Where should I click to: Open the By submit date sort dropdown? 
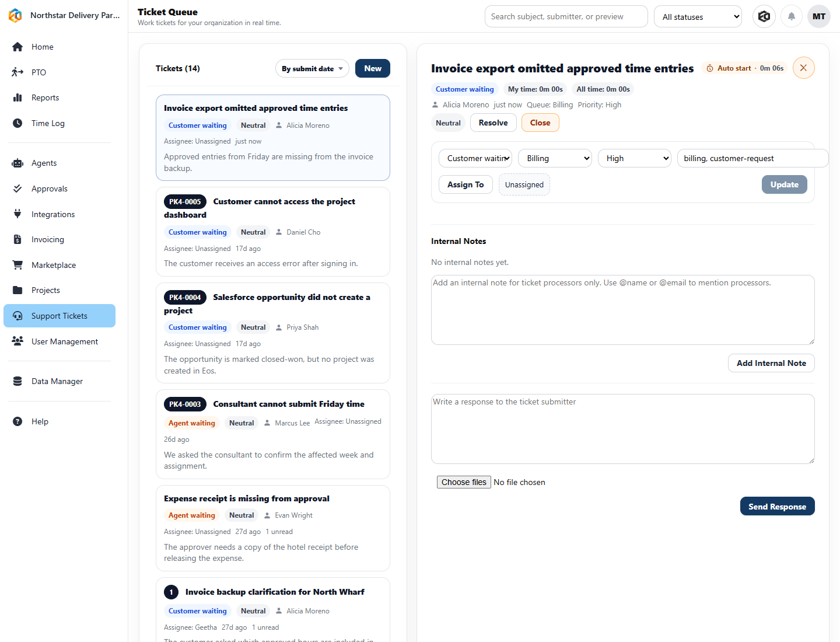pyautogui.click(x=312, y=68)
